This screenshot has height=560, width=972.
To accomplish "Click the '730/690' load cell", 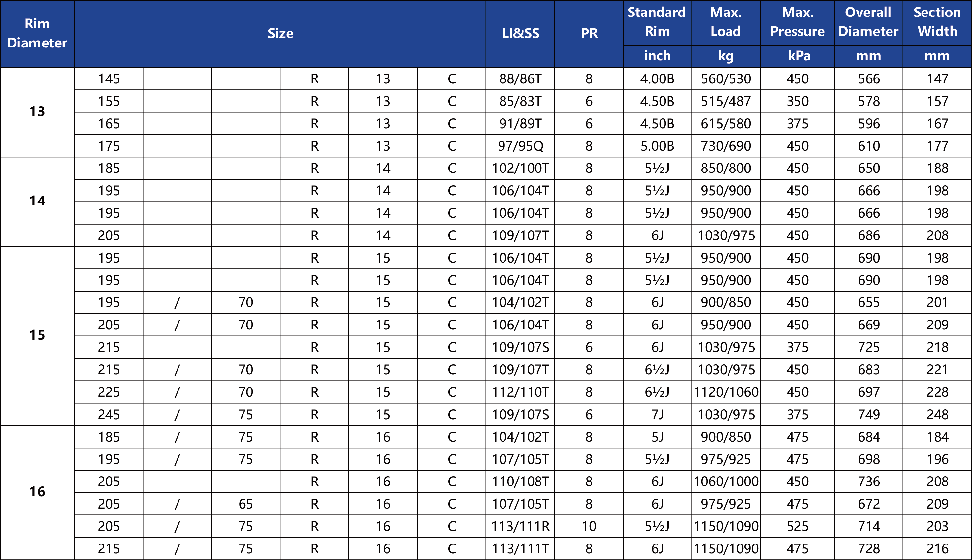I will pos(726,146).
